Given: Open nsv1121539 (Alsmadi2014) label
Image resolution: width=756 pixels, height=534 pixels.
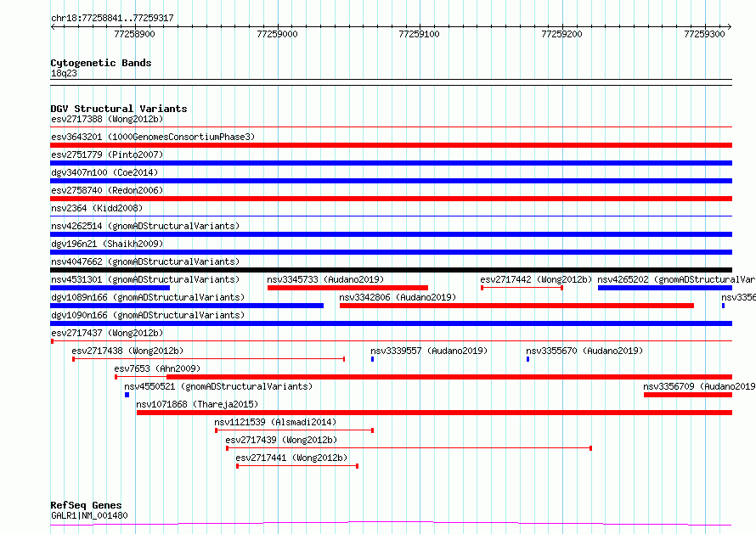Looking at the screenshot, I should coord(275,422).
